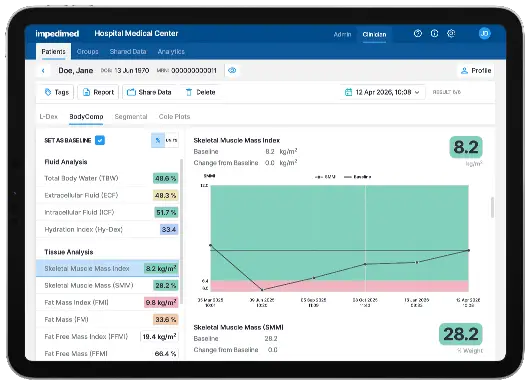Switch to Admin mode
The image size is (531, 386).
pyautogui.click(x=342, y=34)
